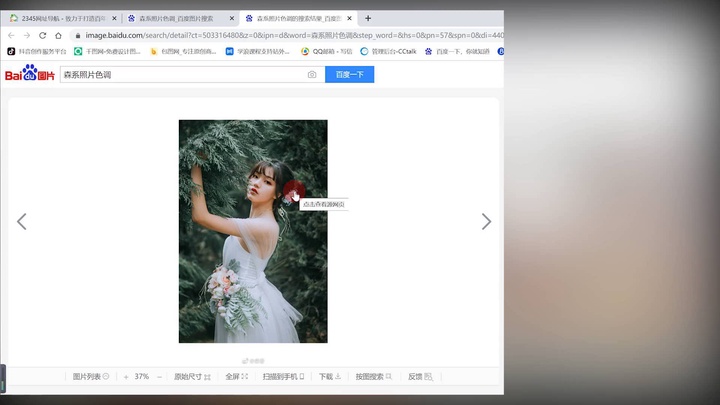The width and height of the screenshot is (720, 405).
Task: Click the 37% zoom value
Action: tap(142, 377)
